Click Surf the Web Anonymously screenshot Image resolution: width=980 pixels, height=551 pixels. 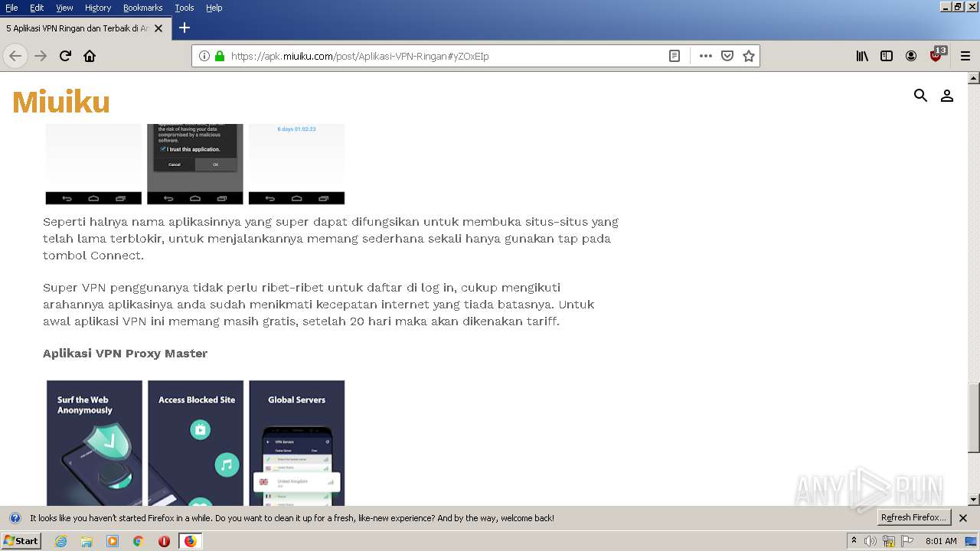(94, 443)
